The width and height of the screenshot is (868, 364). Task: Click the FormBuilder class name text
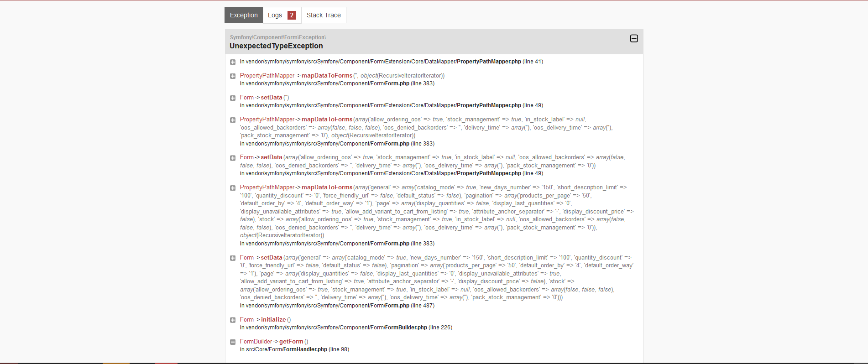pyautogui.click(x=256, y=342)
